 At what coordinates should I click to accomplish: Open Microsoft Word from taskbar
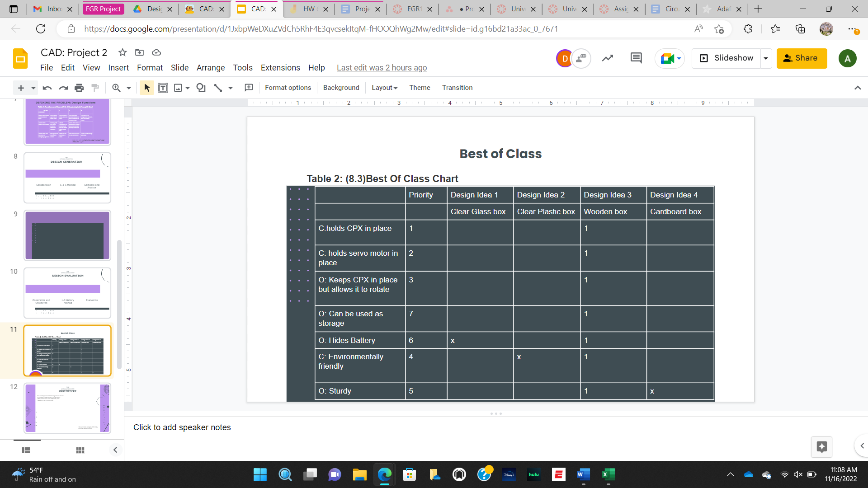pyautogui.click(x=583, y=474)
